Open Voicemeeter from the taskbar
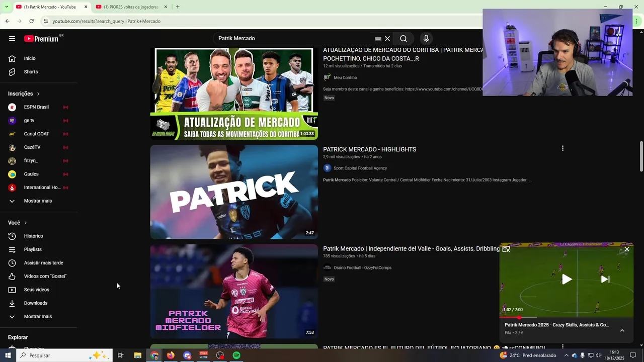The width and height of the screenshot is (644, 362). [x=204, y=355]
